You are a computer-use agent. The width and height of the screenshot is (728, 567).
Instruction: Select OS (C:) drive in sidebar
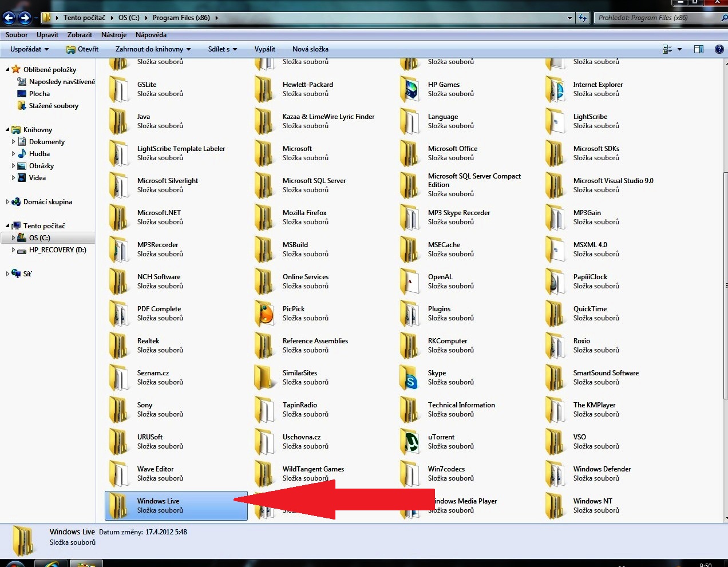point(48,237)
